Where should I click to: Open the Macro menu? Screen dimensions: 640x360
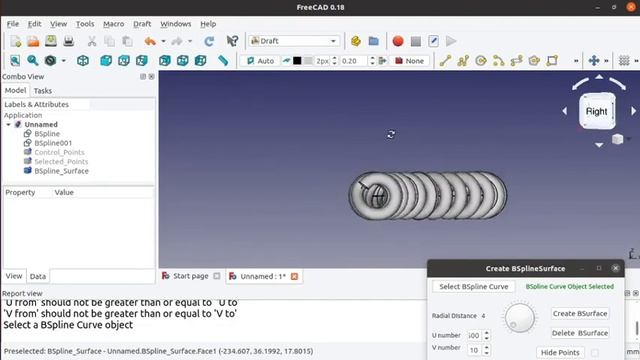(x=113, y=24)
